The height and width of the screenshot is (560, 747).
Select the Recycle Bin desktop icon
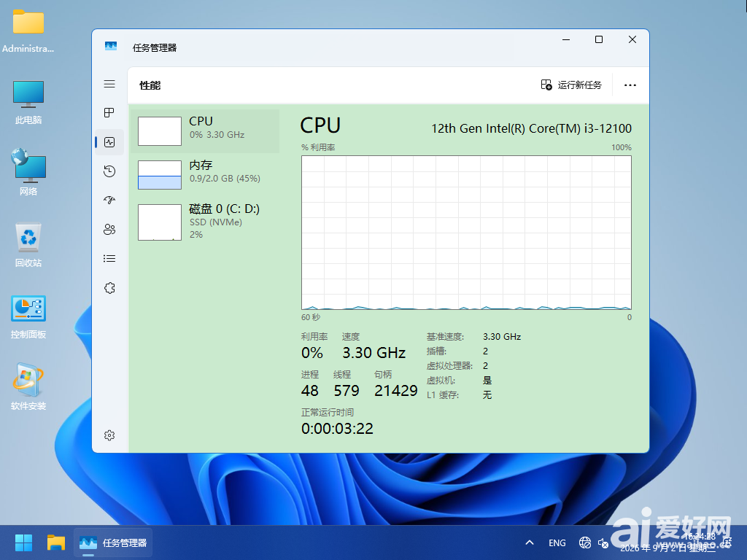tap(28, 245)
